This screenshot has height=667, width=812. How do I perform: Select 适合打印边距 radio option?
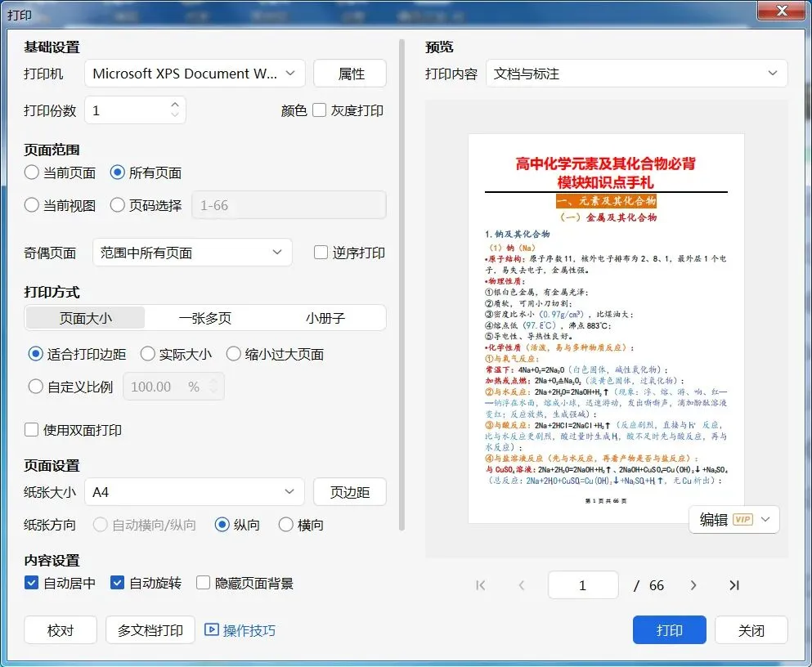[x=35, y=354]
